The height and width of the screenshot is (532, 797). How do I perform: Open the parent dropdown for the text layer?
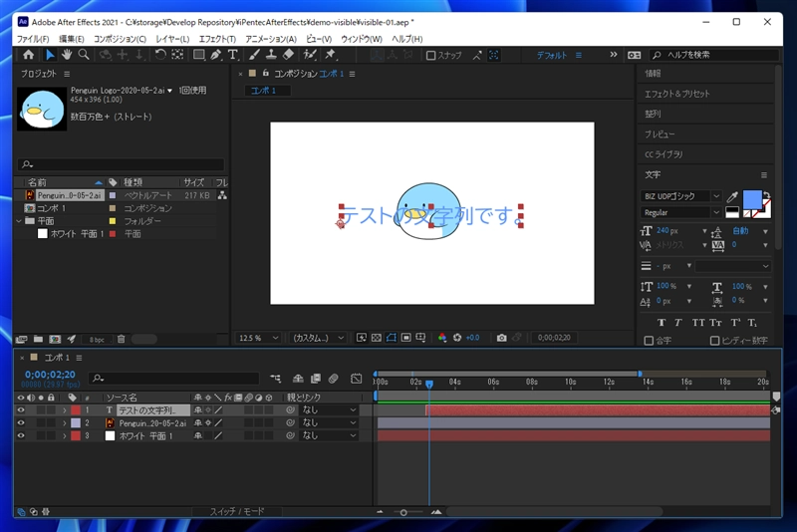click(x=329, y=410)
